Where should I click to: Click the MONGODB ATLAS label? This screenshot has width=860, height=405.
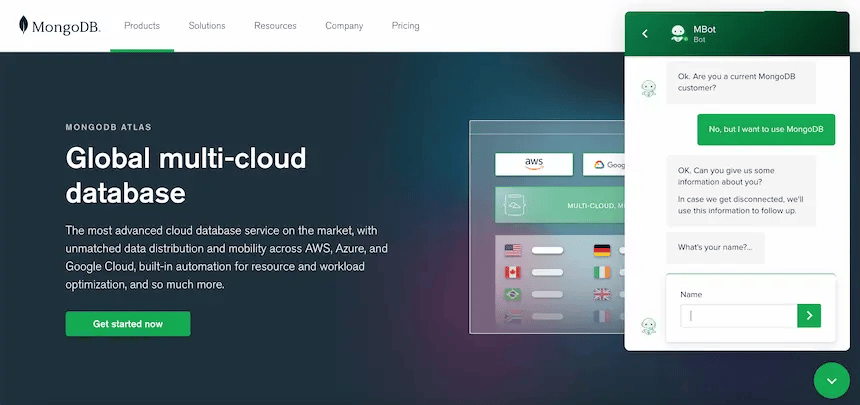pos(109,127)
